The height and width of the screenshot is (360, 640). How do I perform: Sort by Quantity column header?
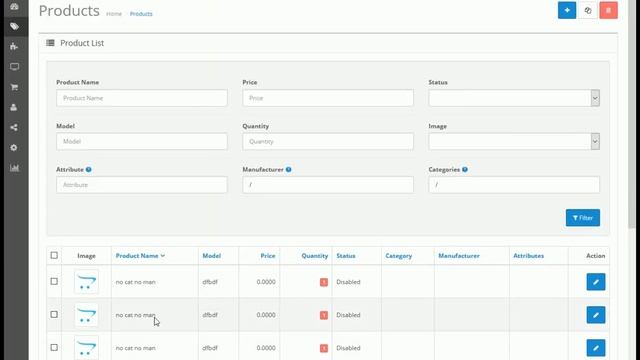[315, 256]
